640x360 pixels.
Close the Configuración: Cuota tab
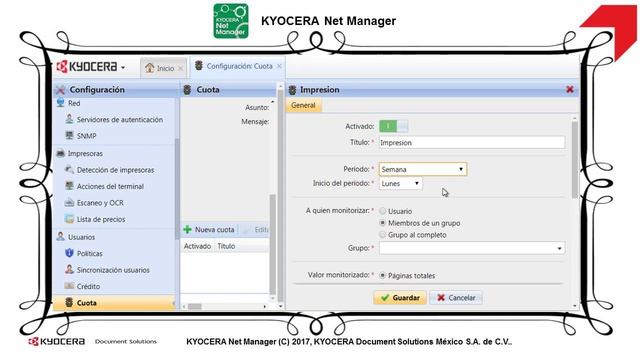279,66
